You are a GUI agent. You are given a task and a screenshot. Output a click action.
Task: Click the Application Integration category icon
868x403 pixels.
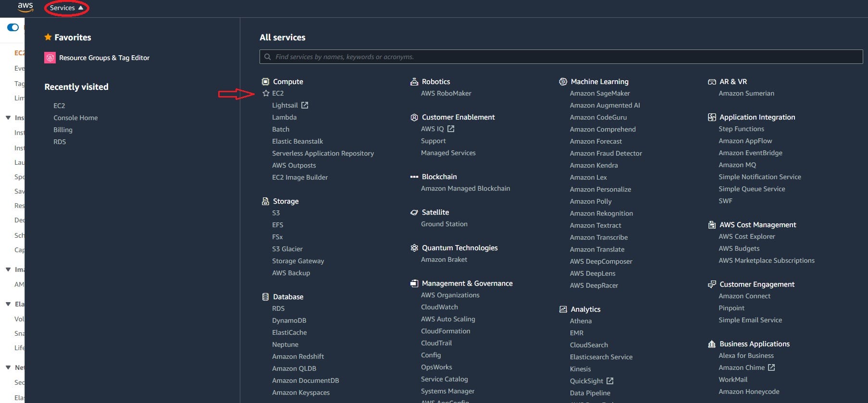(712, 117)
